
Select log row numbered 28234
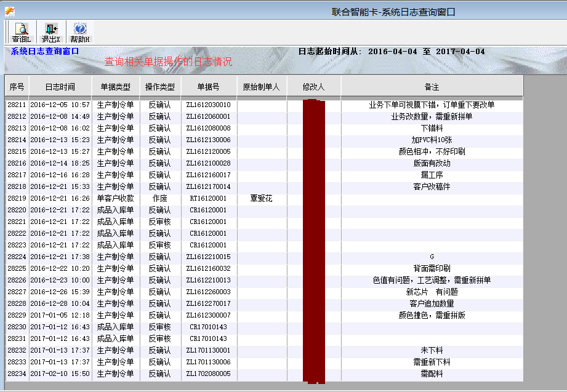pos(17,374)
